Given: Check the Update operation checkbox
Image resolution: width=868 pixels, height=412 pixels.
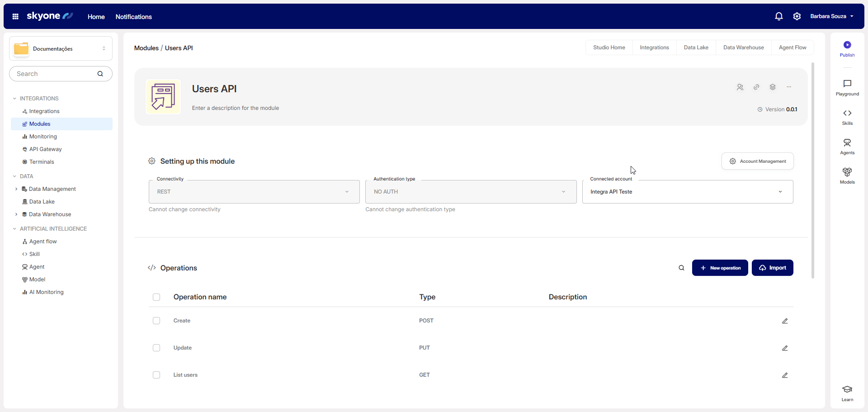Looking at the screenshot, I should 156,348.
